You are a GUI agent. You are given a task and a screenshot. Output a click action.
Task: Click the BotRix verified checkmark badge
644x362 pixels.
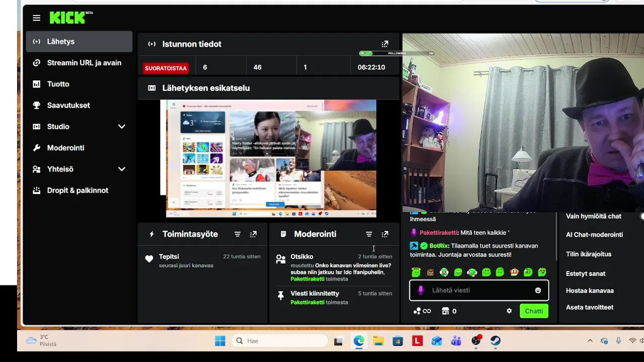click(x=424, y=246)
